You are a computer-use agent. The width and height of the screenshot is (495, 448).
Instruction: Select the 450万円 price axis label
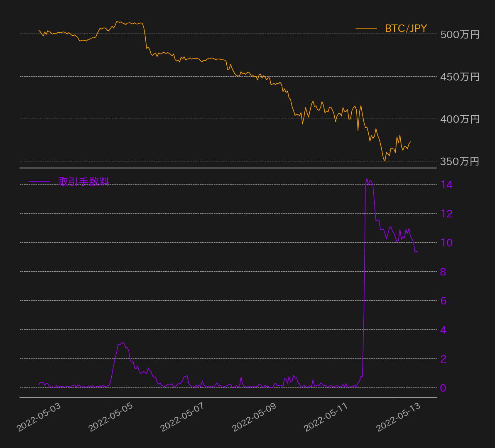(460, 77)
